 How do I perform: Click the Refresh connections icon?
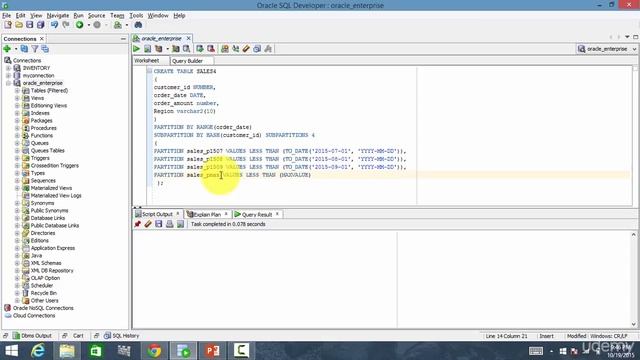24,49
